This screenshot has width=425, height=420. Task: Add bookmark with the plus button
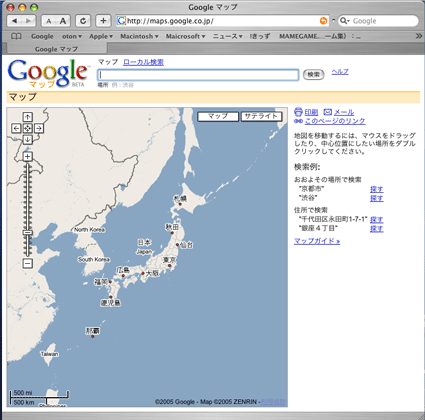(103, 21)
